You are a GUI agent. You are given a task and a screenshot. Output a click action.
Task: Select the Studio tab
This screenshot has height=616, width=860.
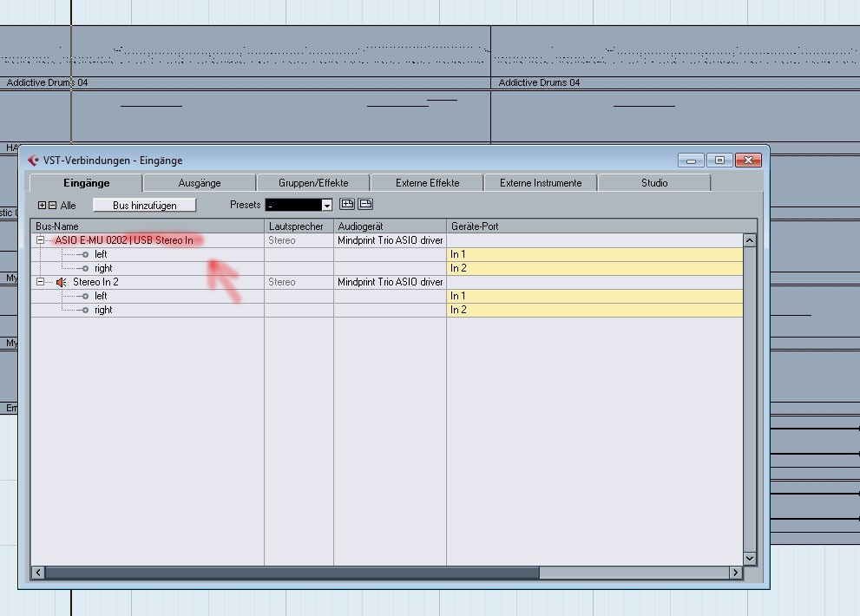tap(654, 183)
